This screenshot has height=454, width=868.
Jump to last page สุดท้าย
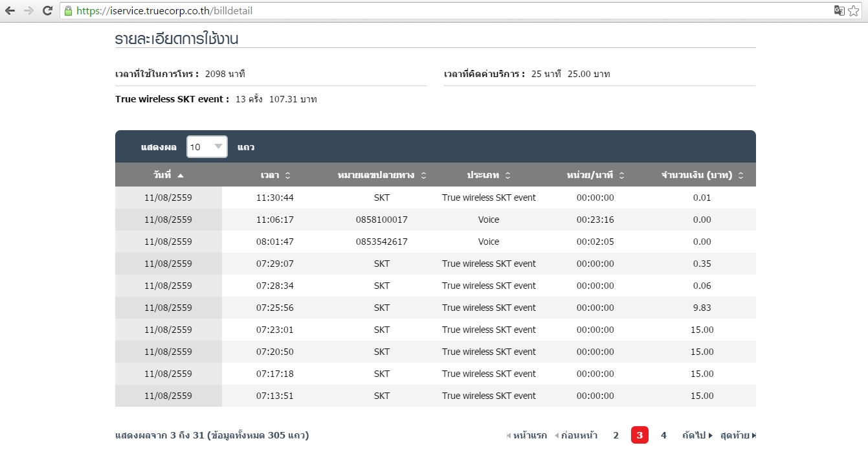[738, 435]
